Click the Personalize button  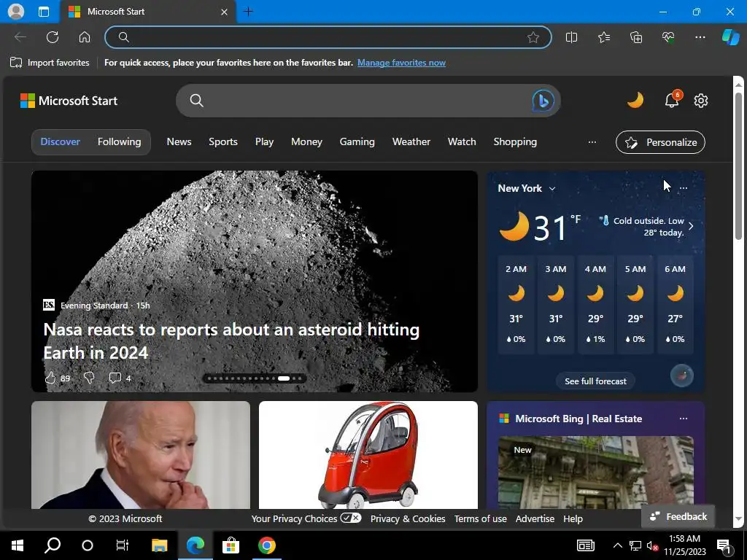(660, 142)
